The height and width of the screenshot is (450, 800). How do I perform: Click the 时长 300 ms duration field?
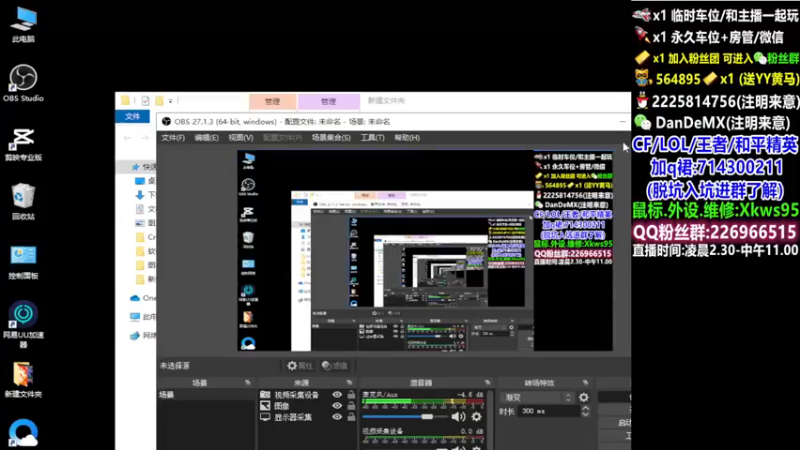pos(547,411)
